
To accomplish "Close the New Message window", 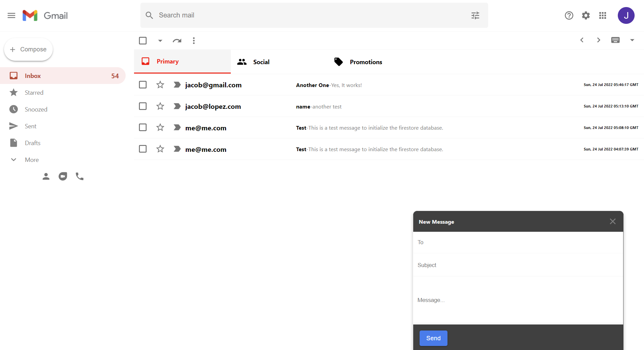I will (x=612, y=221).
